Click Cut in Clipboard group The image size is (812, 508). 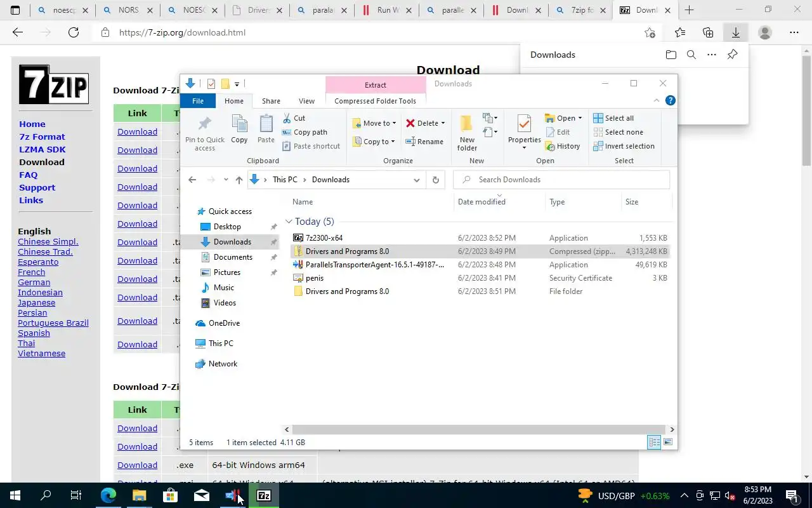(x=294, y=118)
